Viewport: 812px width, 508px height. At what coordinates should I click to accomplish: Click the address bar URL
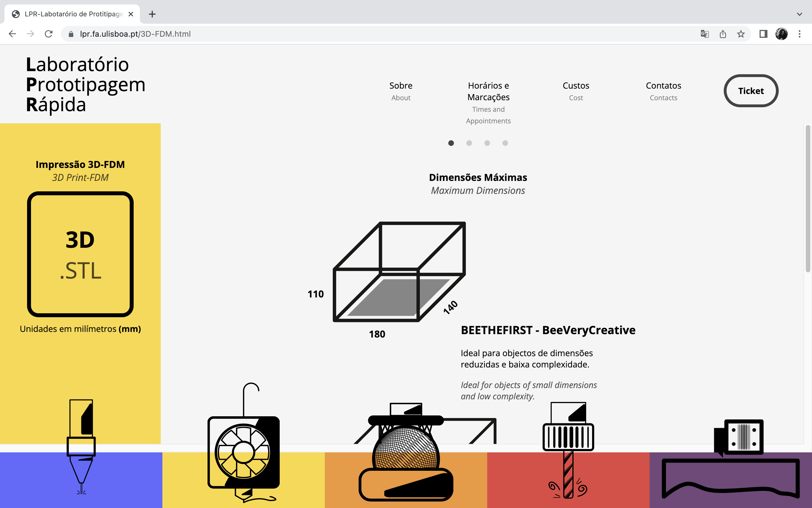point(135,34)
